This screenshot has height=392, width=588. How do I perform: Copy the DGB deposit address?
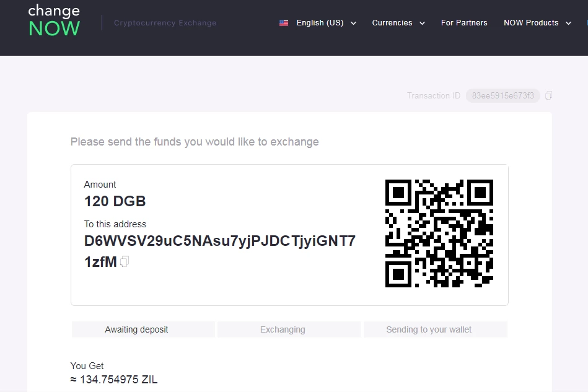tap(125, 261)
